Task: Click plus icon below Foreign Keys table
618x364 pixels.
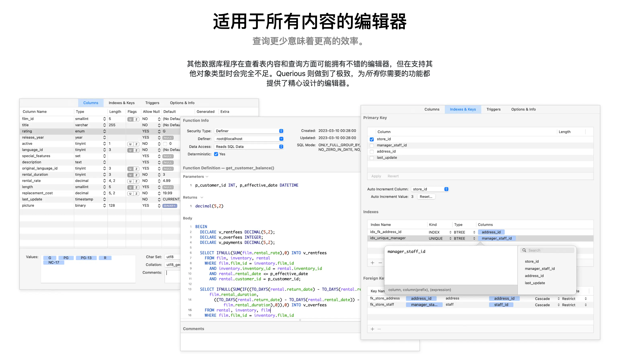Action: (372, 329)
